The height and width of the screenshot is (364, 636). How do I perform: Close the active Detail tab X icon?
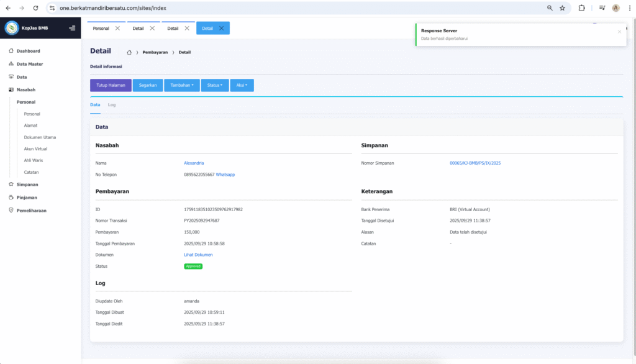point(221,28)
